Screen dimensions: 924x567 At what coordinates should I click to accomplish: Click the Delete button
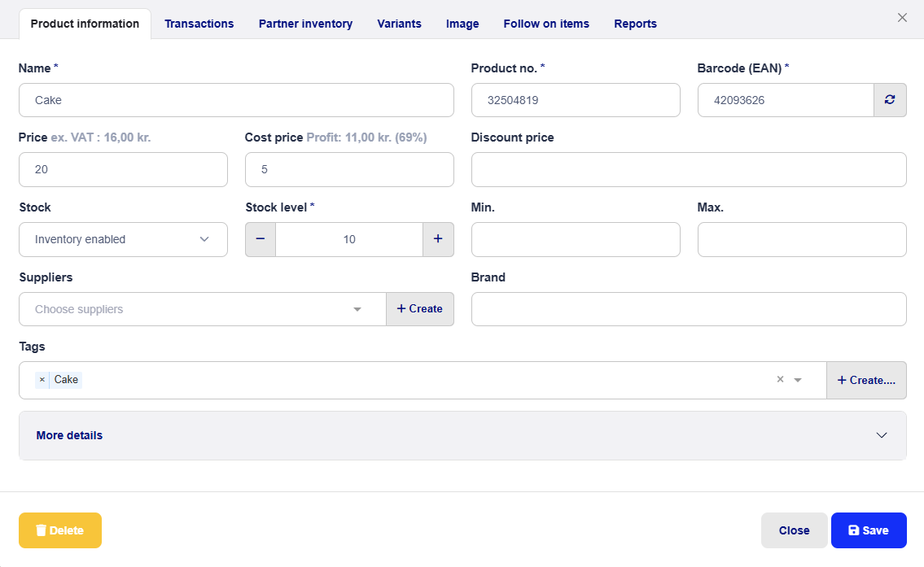(x=60, y=530)
